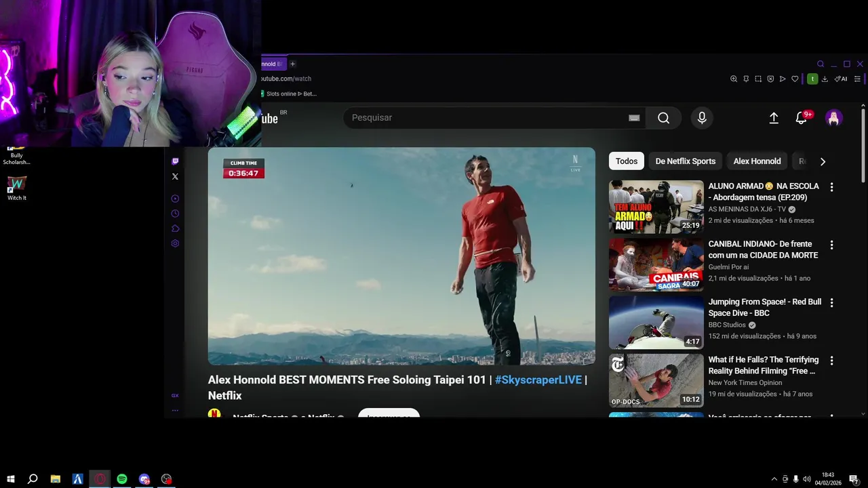
Task: Open the browser downloads icon
Action: click(x=825, y=79)
